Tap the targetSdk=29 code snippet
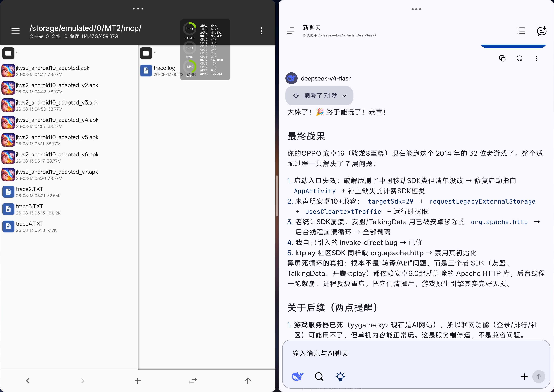 click(390, 201)
